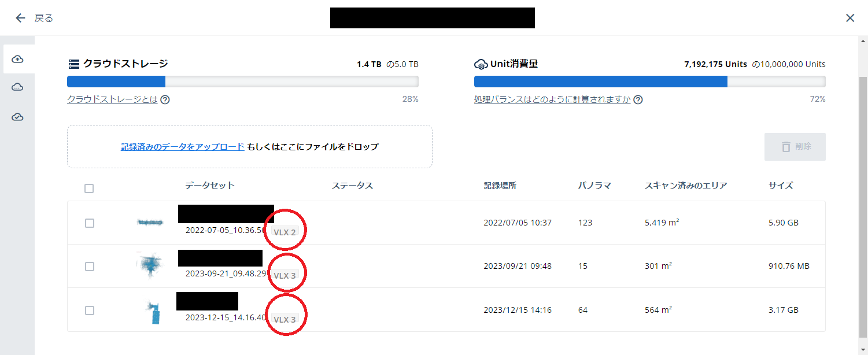Click the スキャン済みのエリア column header
868x355 pixels.
pyautogui.click(x=686, y=186)
